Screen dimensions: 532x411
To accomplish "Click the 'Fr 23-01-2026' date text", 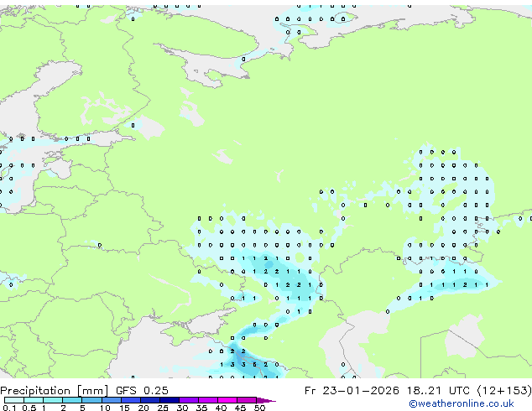I will 352,391.
